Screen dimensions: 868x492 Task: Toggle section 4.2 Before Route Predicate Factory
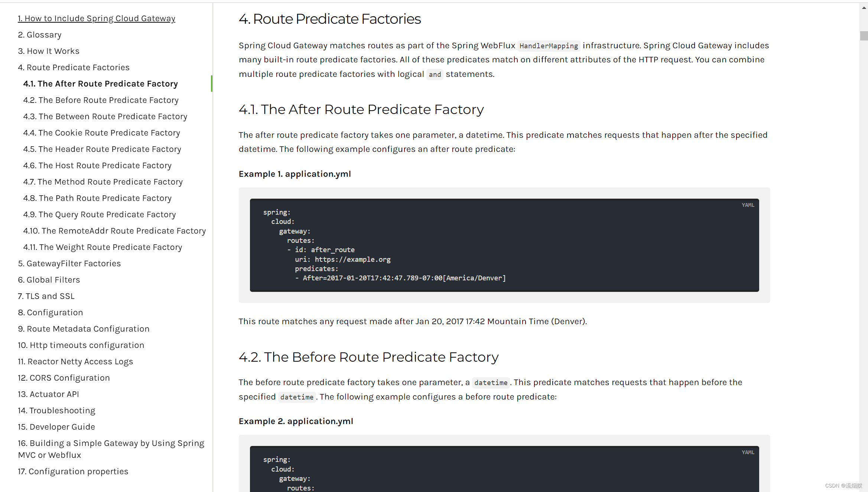coord(101,100)
